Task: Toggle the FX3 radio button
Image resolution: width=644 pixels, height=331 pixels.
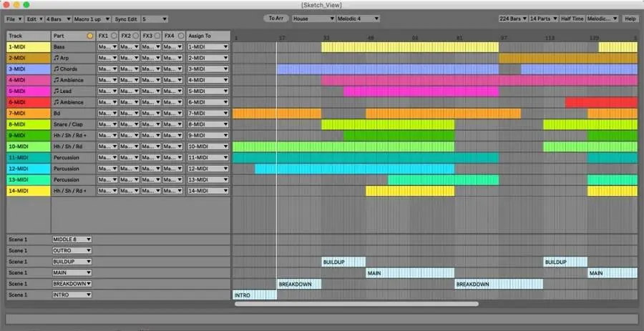Action: point(157,36)
